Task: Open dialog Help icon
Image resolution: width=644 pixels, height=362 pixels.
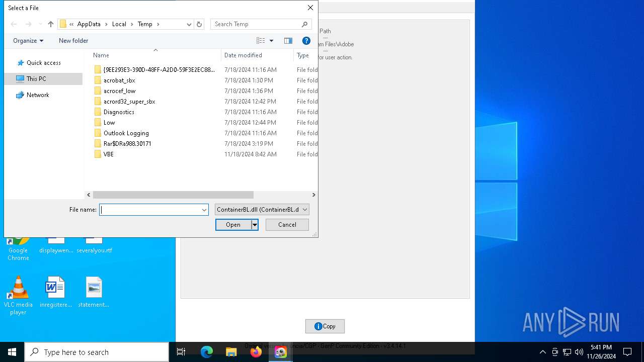Action: coord(306,41)
